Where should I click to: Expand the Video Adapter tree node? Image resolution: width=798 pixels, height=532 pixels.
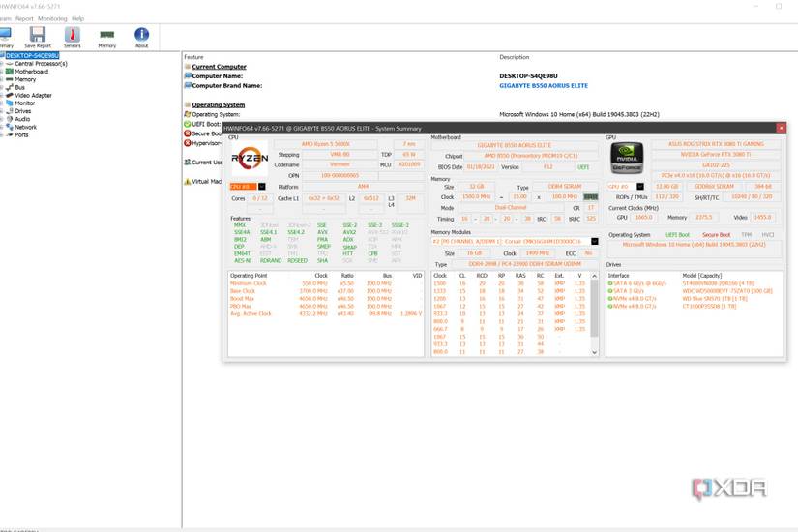tap(2, 96)
